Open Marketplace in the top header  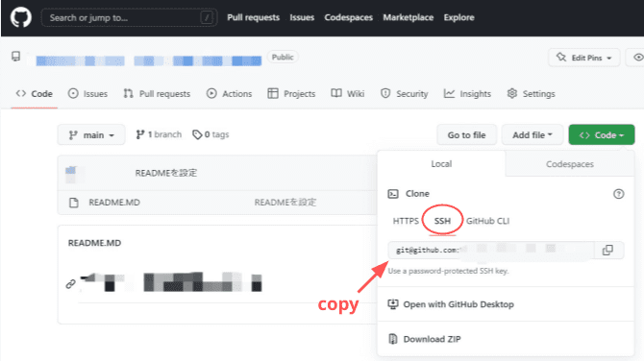408,17
